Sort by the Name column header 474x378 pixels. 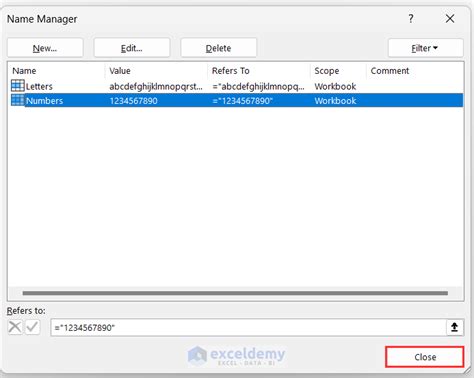56,71
